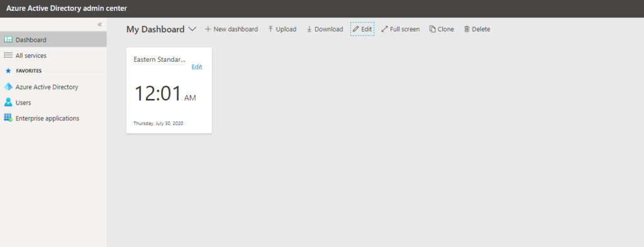Select the Clone toolbar label
644x247 pixels.
pyautogui.click(x=446, y=29)
